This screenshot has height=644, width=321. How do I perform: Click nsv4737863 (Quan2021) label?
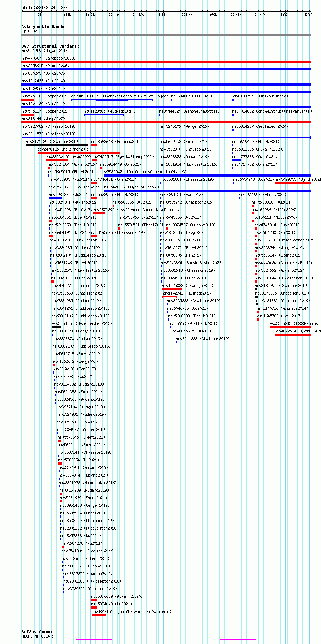tap(255, 157)
